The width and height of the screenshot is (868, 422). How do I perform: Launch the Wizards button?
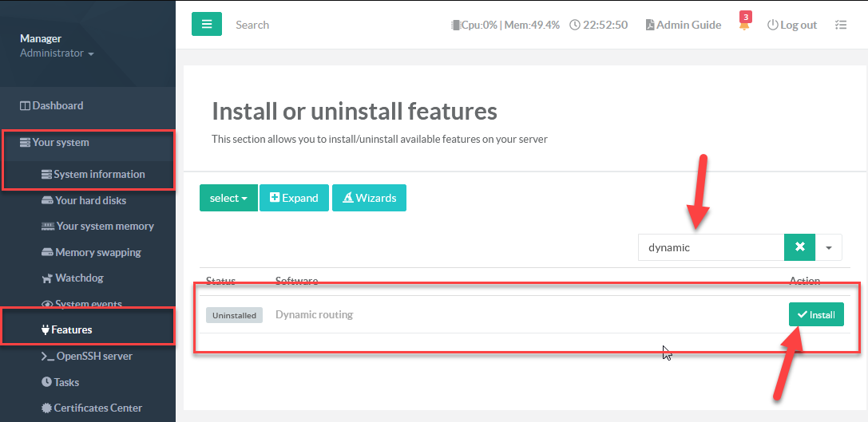point(369,198)
